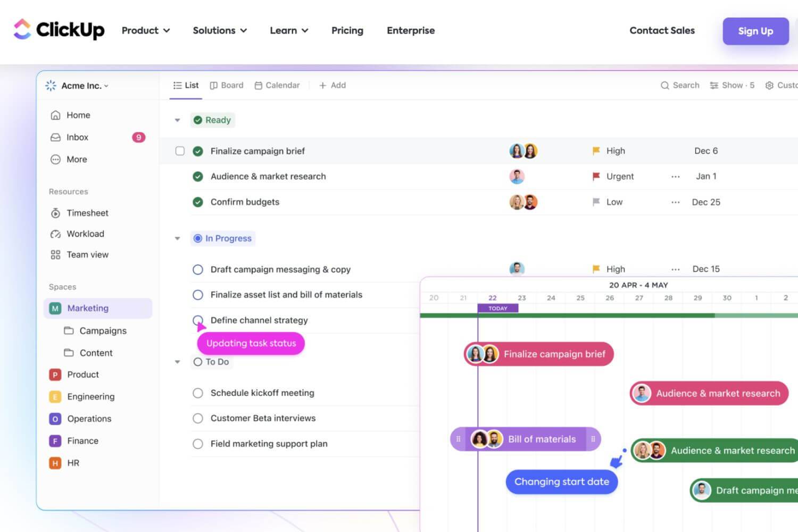798x532 pixels.
Task: Open ellipsis menu for Confirm budgets row
Action: 676,202
